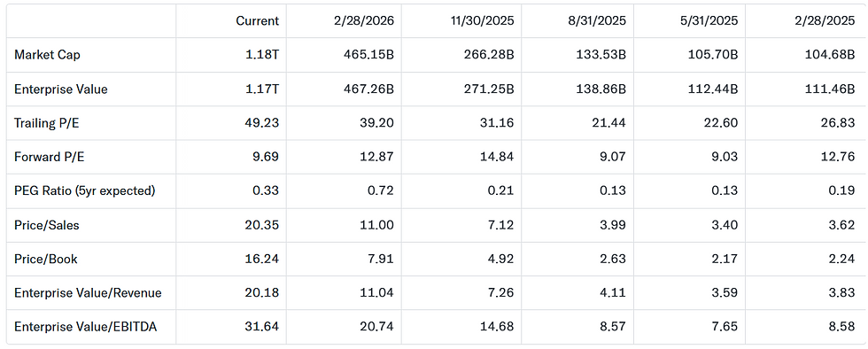868x349 pixels.
Task: Click the Trailing P/E row label
Action: tap(46, 123)
